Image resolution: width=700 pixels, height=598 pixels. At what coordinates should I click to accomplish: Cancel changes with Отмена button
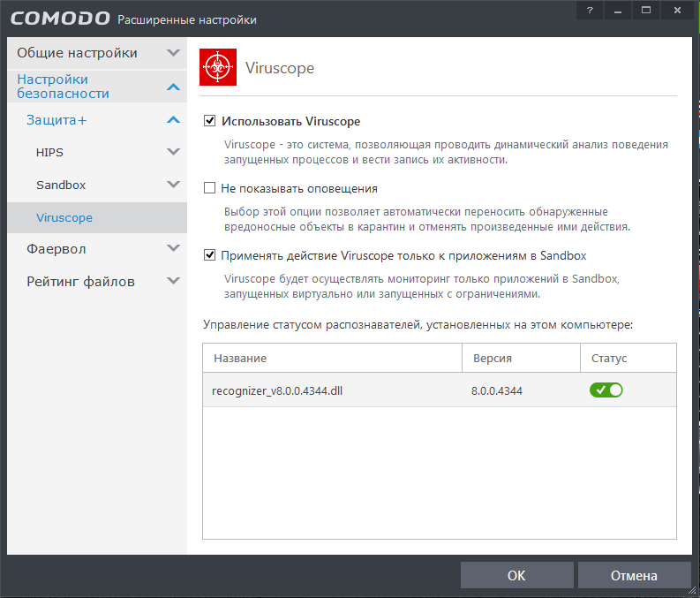tap(634, 575)
